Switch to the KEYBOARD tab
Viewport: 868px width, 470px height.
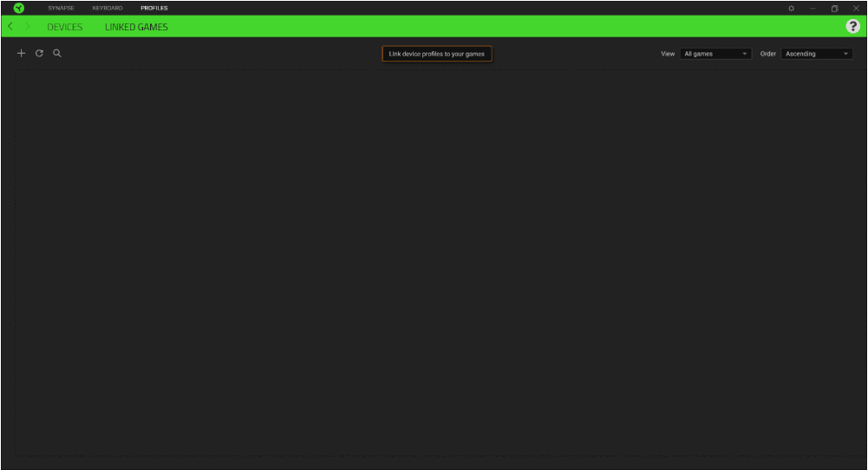point(108,8)
